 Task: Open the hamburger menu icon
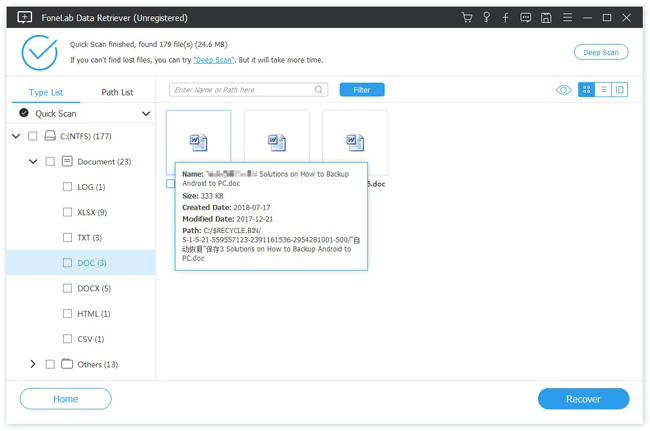click(x=567, y=17)
